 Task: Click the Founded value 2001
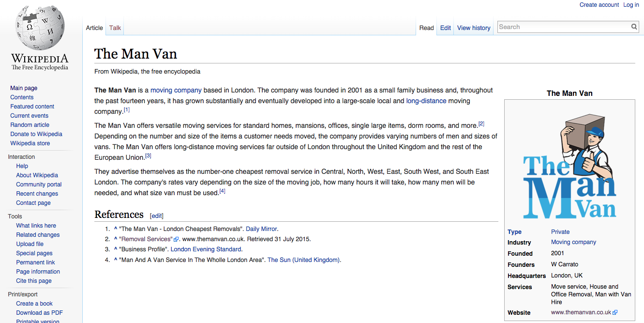[557, 254]
